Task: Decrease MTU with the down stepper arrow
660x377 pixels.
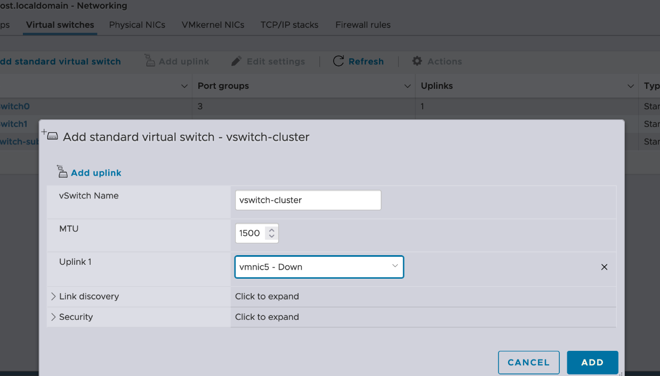Action: 271,236
